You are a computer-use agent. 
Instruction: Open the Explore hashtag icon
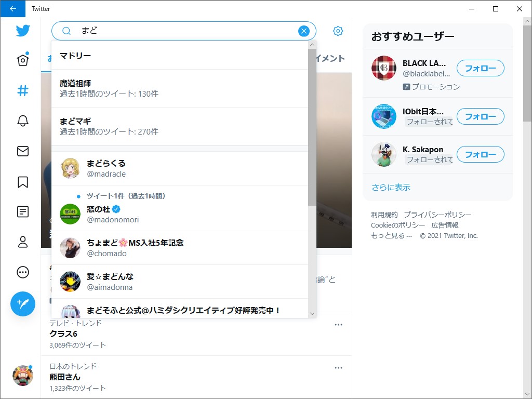tap(22, 90)
